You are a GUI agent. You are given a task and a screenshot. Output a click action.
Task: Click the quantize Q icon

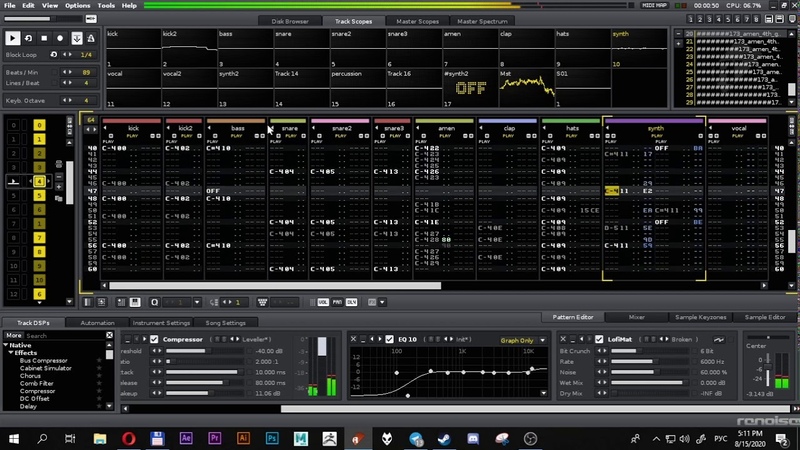click(x=155, y=303)
